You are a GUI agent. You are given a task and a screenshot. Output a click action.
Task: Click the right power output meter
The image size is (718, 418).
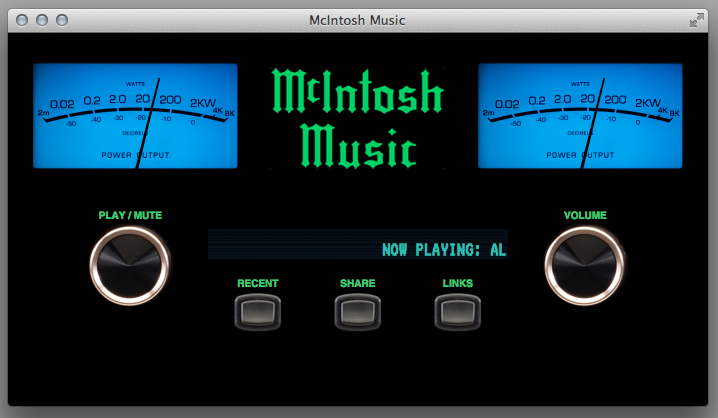point(580,116)
